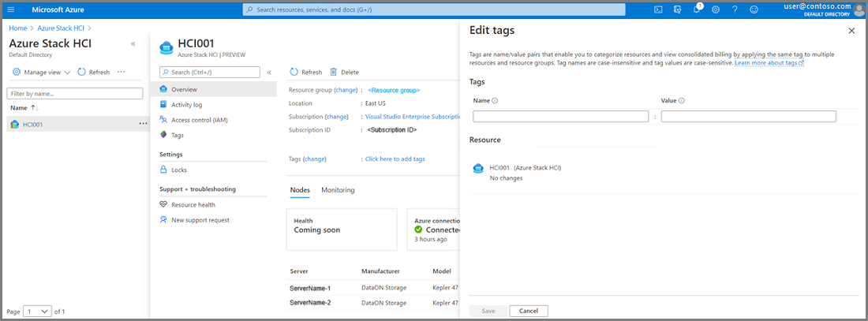Image resolution: width=868 pixels, height=321 pixels.
Task: Refresh the HCI001 overview
Action: pos(305,72)
